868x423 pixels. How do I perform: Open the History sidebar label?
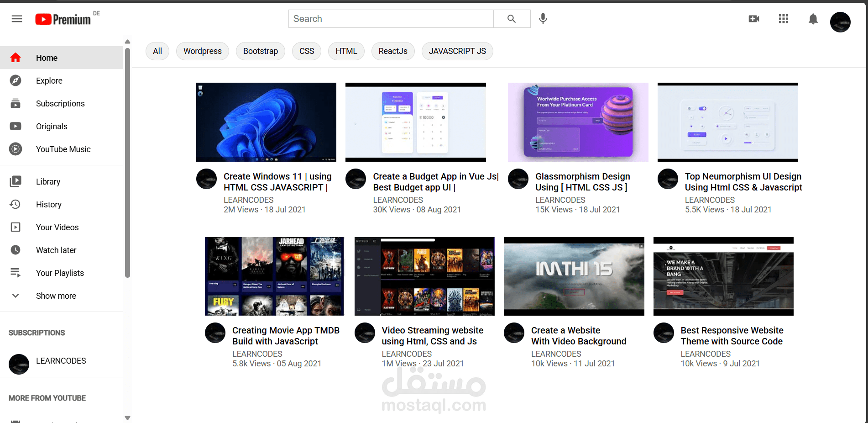pyautogui.click(x=49, y=205)
